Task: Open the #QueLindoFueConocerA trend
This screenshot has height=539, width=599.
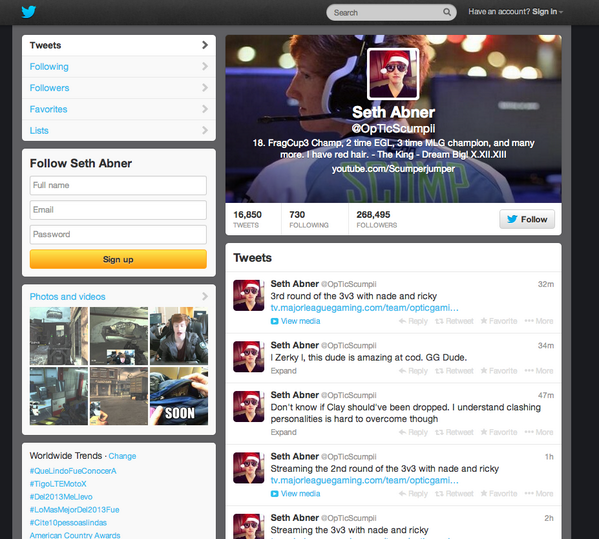Action: [73, 471]
